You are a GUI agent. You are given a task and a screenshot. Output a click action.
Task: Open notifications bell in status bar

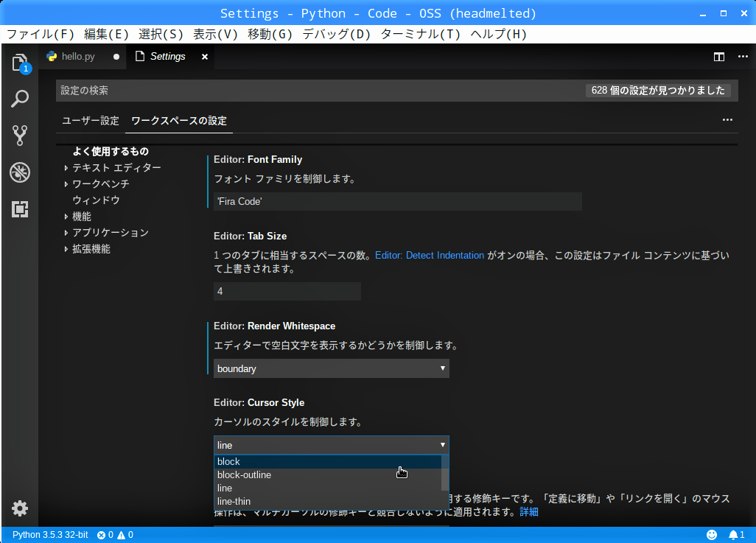733,535
